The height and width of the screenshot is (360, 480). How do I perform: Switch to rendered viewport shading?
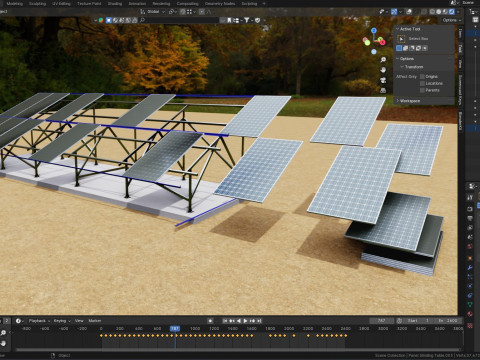click(451, 12)
